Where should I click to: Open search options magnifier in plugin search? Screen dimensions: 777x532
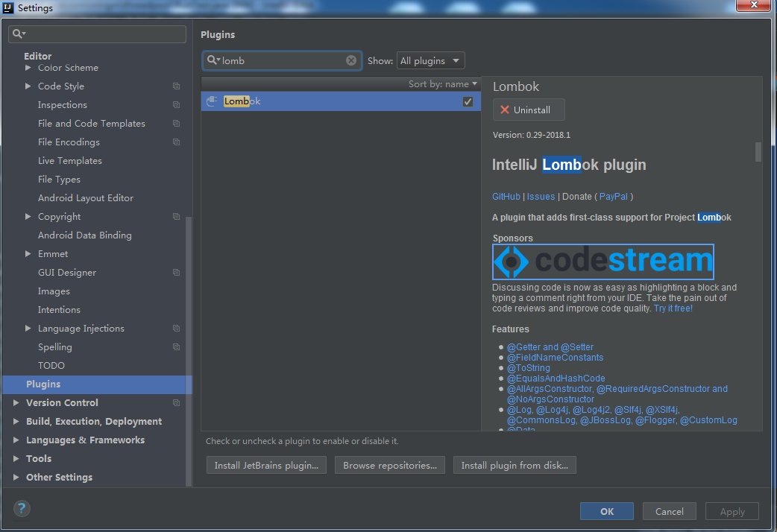pyautogui.click(x=213, y=60)
